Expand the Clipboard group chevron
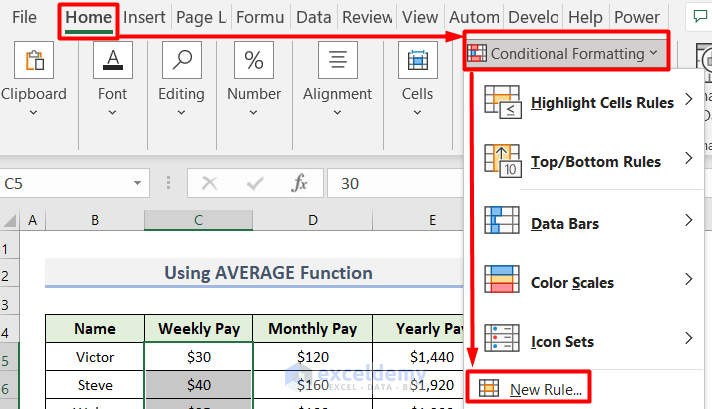Screen dimensions: 712x409 (33, 113)
